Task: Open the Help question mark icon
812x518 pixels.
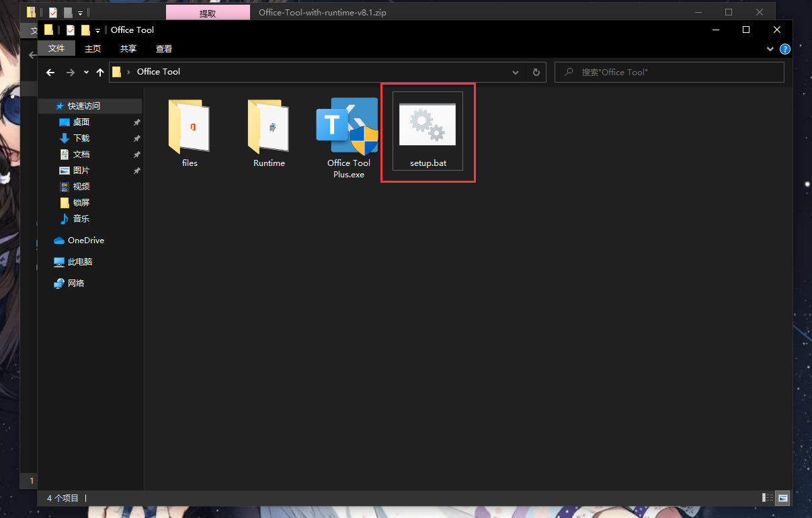Action: (x=784, y=49)
